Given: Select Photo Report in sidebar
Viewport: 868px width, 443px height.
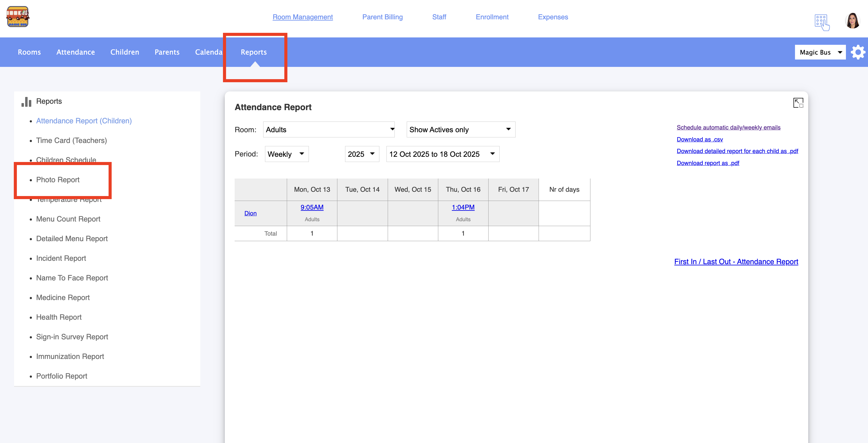Looking at the screenshot, I should click(x=58, y=180).
